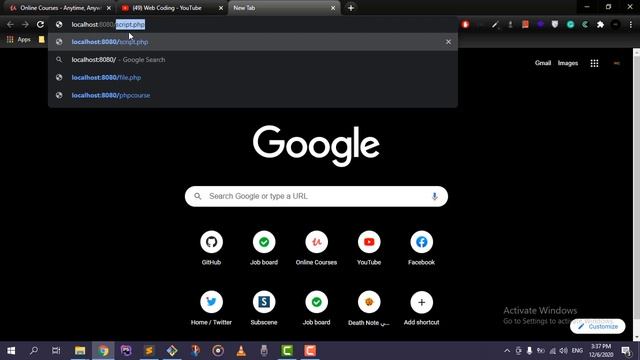The width and height of the screenshot is (640, 360).
Task: Remove the script.php suggestion with X
Action: pyautogui.click(x=448, y=42)
